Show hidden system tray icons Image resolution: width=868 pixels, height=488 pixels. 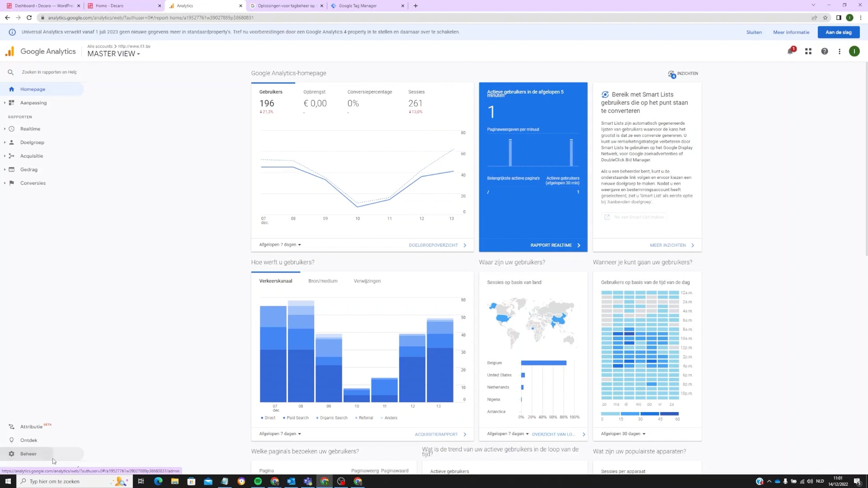(x=769, y=481)
